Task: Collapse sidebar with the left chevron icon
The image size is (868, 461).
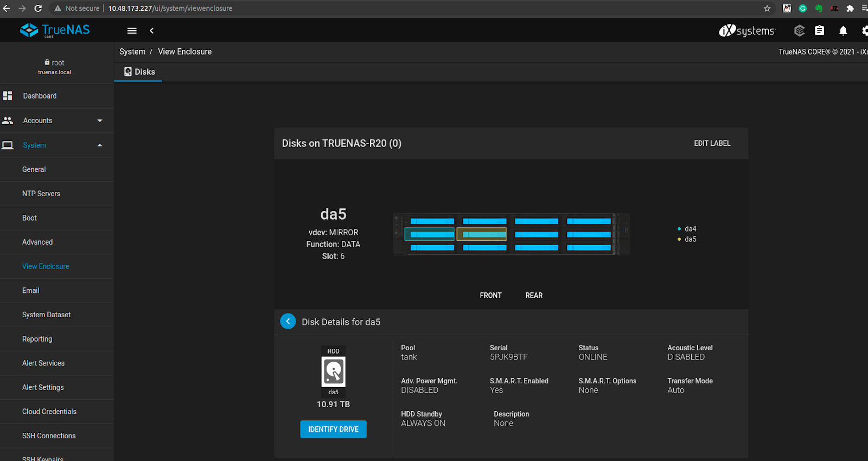Action: (x=152, y=31)
